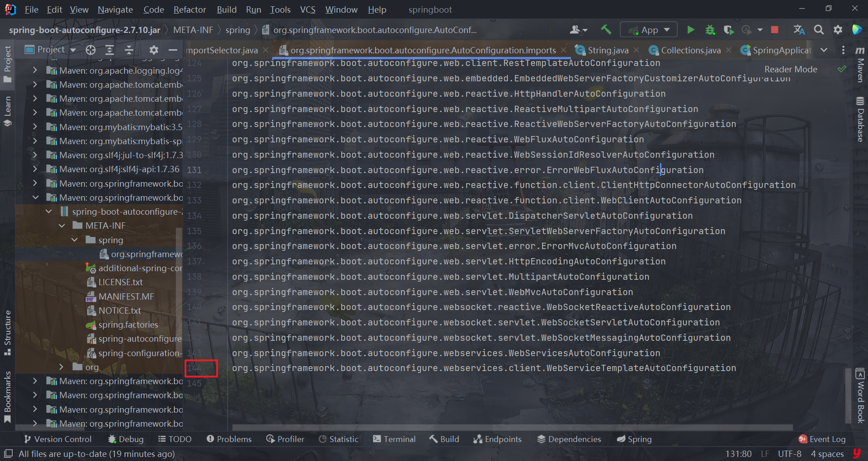The width and height of the screenshot is (868, 461).
Task: Run the App configuration with green play icon
Action: (691, 30)
